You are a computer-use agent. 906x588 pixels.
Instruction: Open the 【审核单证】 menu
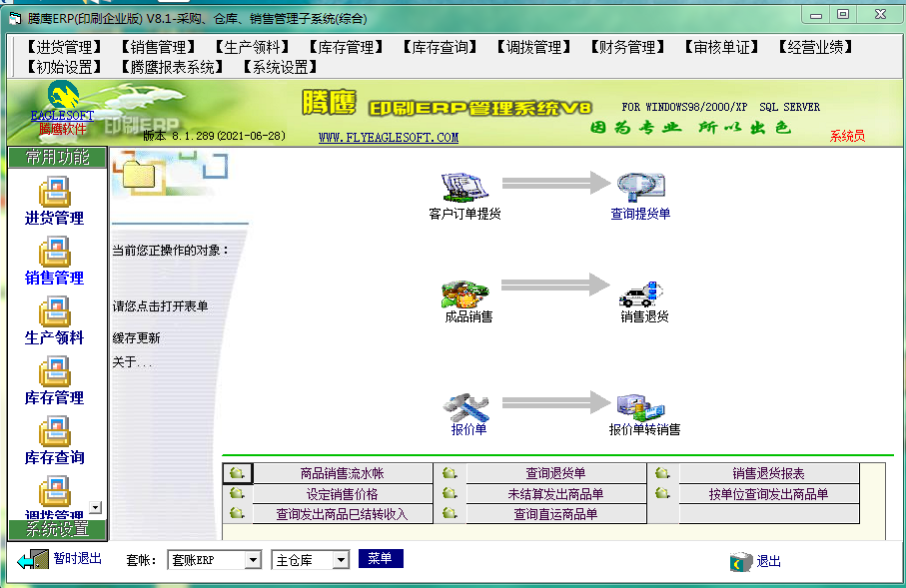[721, 47]
